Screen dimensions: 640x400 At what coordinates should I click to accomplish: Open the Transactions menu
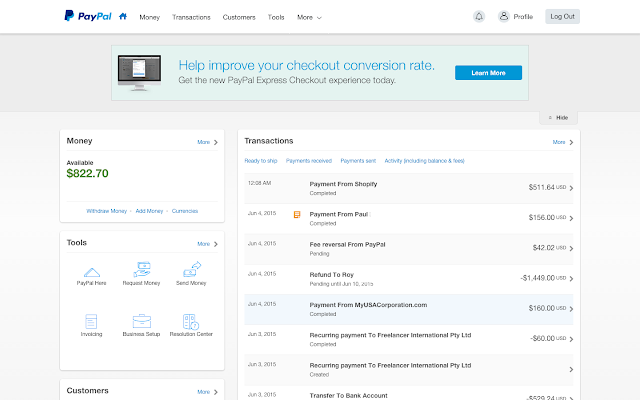tap(191, 17)
